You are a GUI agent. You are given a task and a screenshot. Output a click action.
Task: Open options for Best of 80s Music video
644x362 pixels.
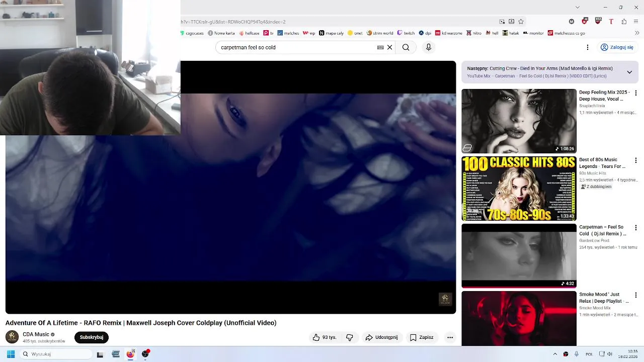635,160
